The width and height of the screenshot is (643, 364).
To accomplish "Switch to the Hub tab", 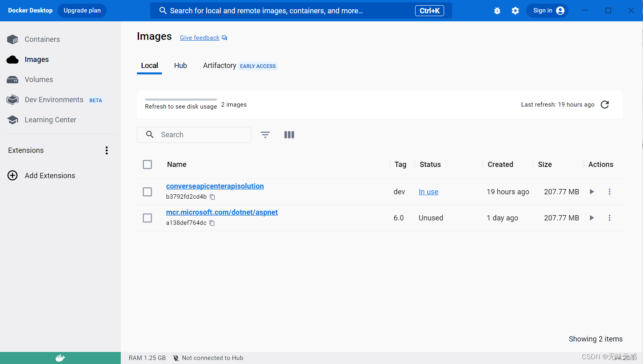I will click(x=180, y=66).
